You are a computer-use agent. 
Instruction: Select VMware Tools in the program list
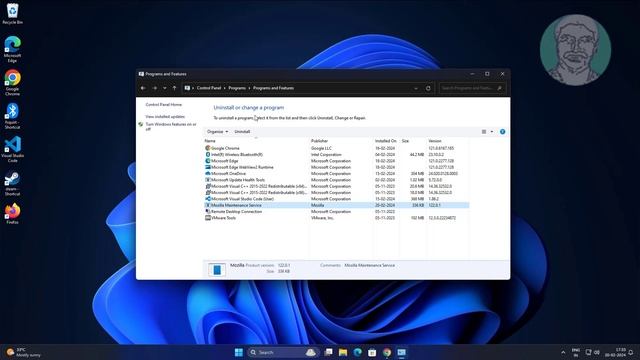pos(336,218)
